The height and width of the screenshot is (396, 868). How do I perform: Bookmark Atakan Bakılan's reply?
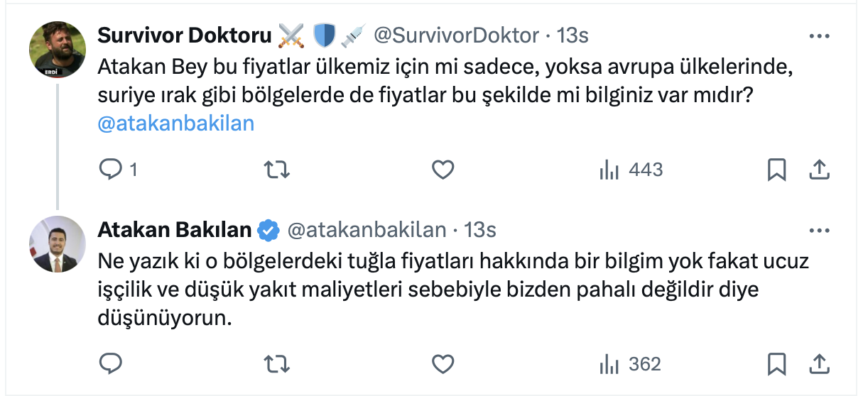point(776,364)
